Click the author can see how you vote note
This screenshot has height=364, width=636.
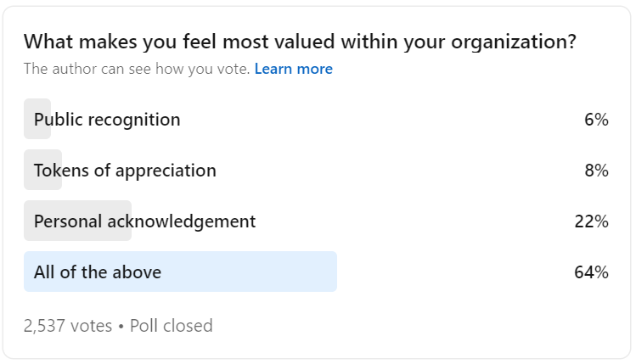click(137, 69)
